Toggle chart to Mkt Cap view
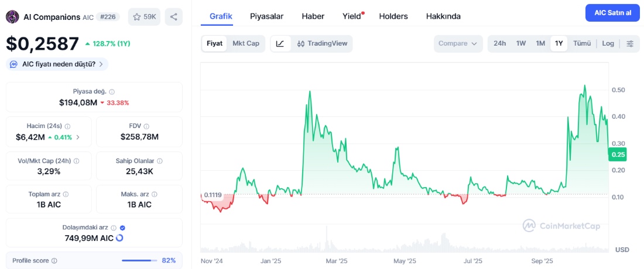 click(x=246, y=43)
